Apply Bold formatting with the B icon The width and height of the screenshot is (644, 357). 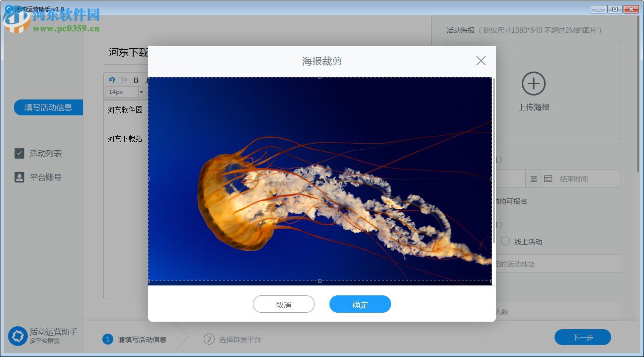coord(135,80)
